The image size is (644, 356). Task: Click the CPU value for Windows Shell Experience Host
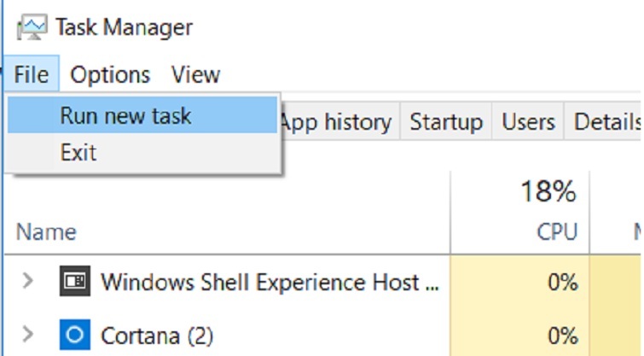[x=563, y=282]
